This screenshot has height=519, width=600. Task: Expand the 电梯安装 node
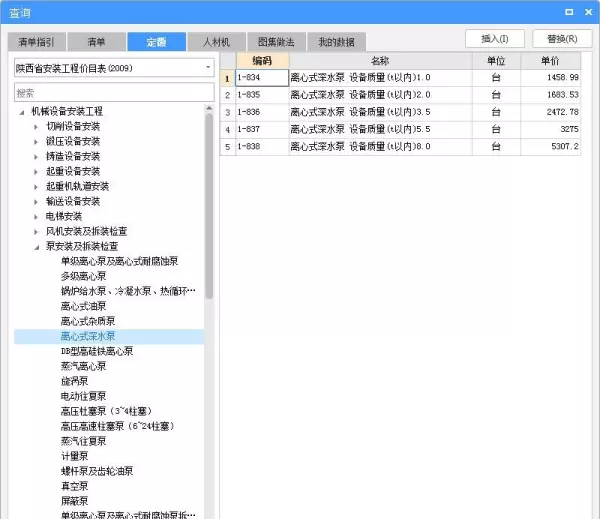[36, 217]
